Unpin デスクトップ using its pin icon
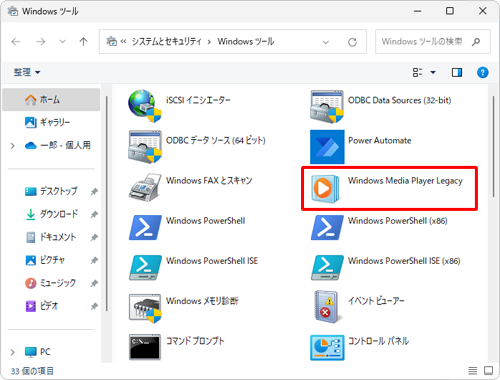 (94, 191)
